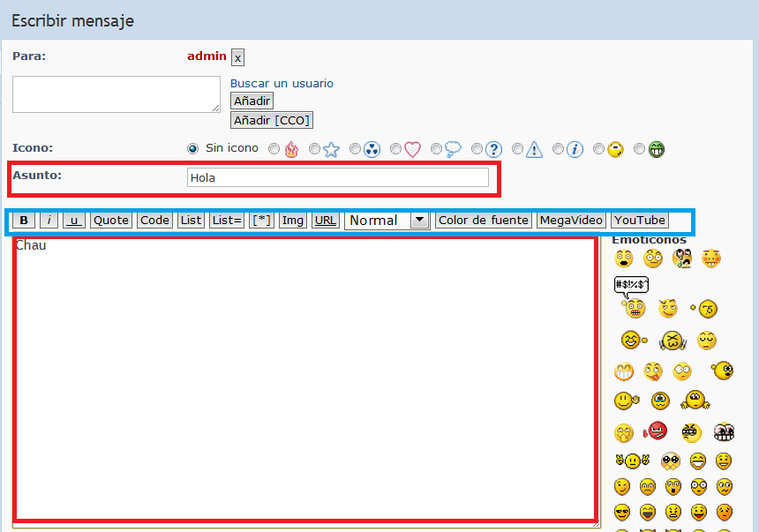
Task: Select the 'Sin icono' radio button
Action: [x=193, y=148]
